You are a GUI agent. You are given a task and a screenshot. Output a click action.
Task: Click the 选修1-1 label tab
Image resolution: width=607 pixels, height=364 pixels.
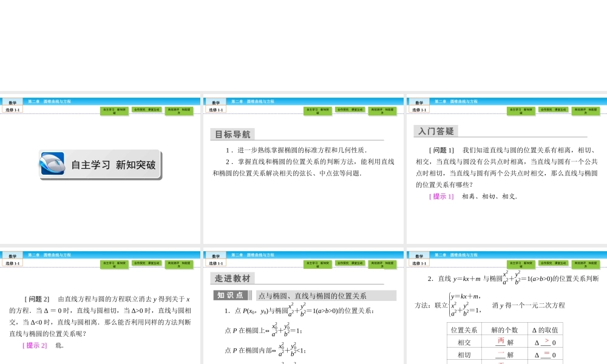coord(11,109)
